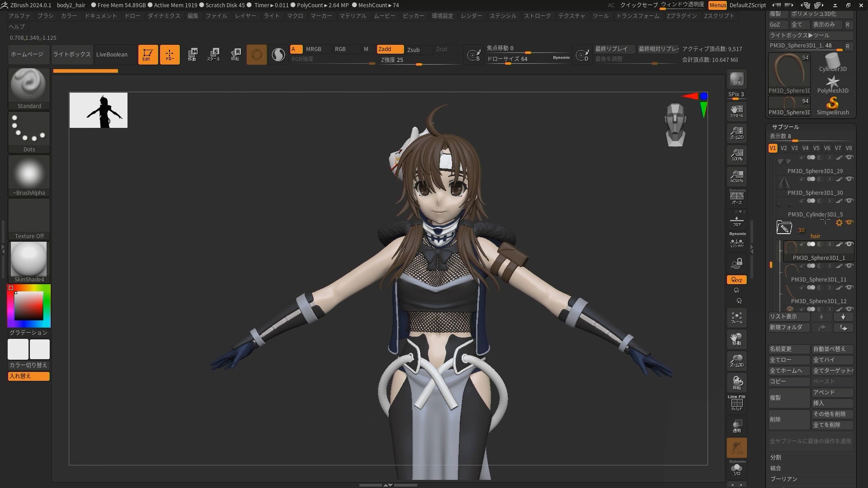Hide the PM3D_Sphere3D1_29 subtool with eye icon
The height and width of the screenshot is (488, 868).
coord(849,158)
